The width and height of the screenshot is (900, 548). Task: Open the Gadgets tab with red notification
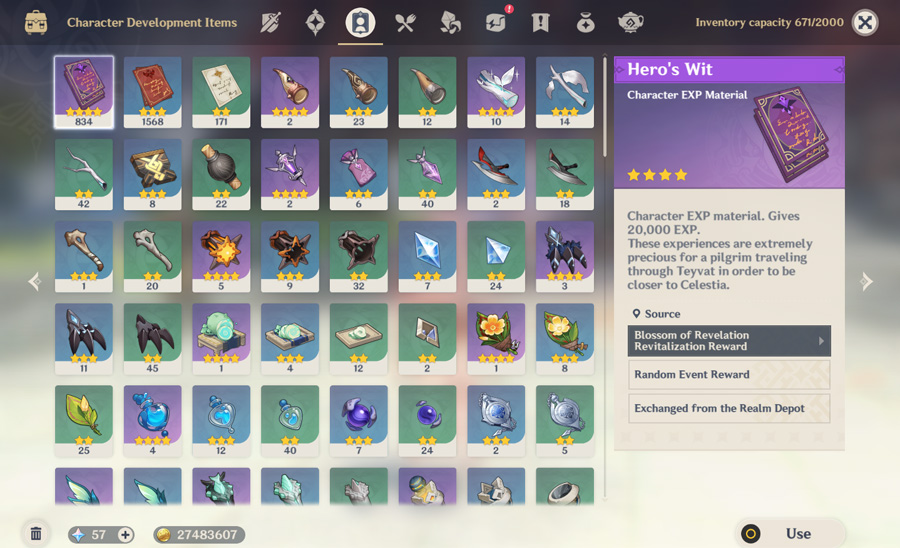496,23
